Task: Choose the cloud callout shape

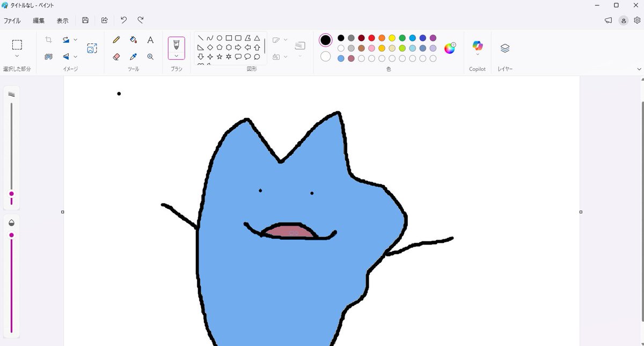Action: (257, 56)
